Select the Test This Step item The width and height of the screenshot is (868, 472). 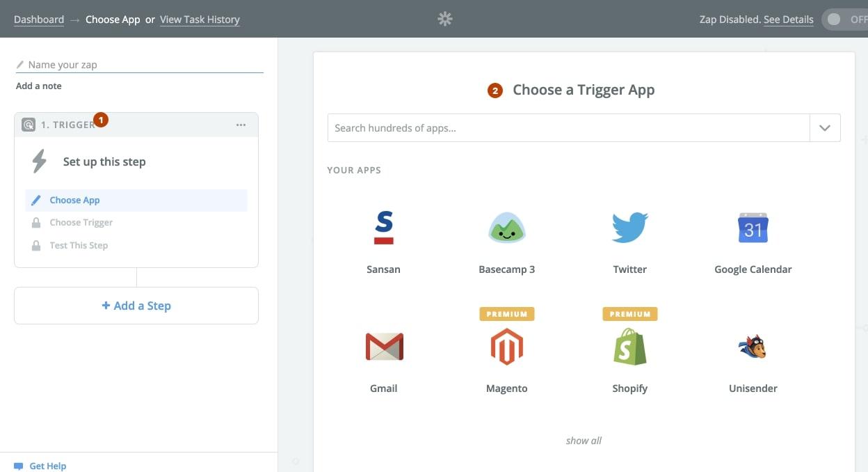(136, 246)
